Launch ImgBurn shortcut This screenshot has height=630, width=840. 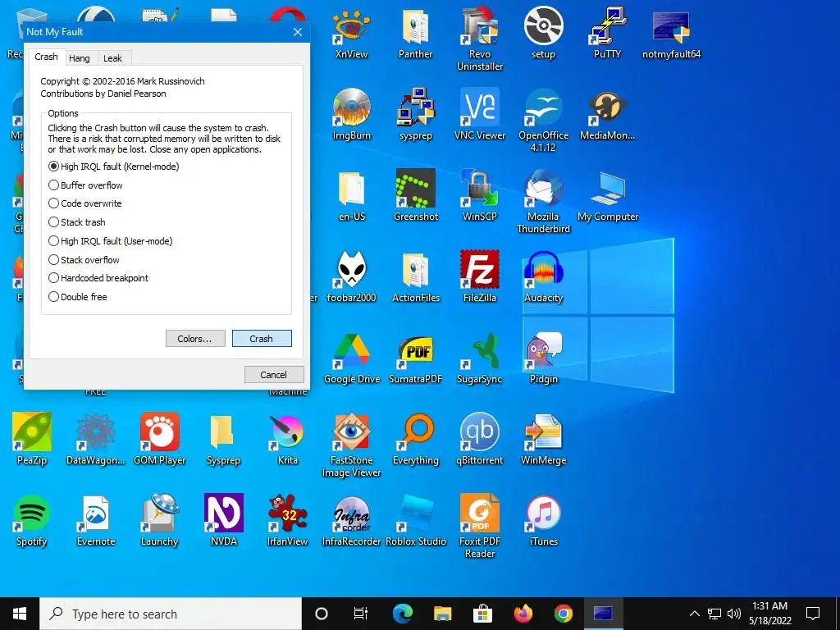pyautogui.click(x=351, y=115)
